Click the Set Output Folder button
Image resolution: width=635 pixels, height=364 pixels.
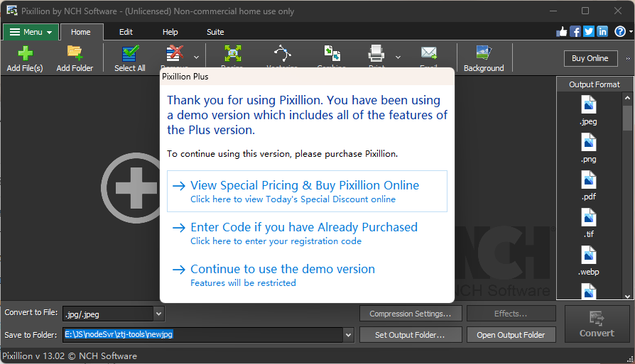(x=411, y=335)
